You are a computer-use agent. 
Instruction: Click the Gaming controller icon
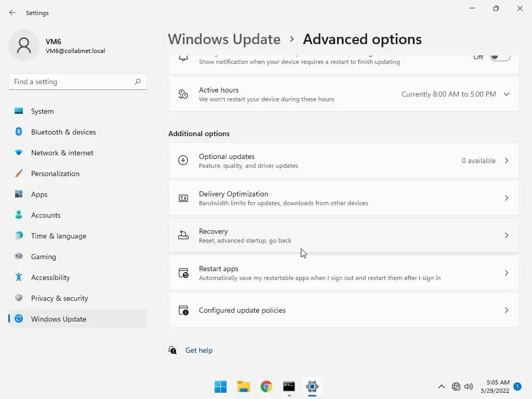19,256
